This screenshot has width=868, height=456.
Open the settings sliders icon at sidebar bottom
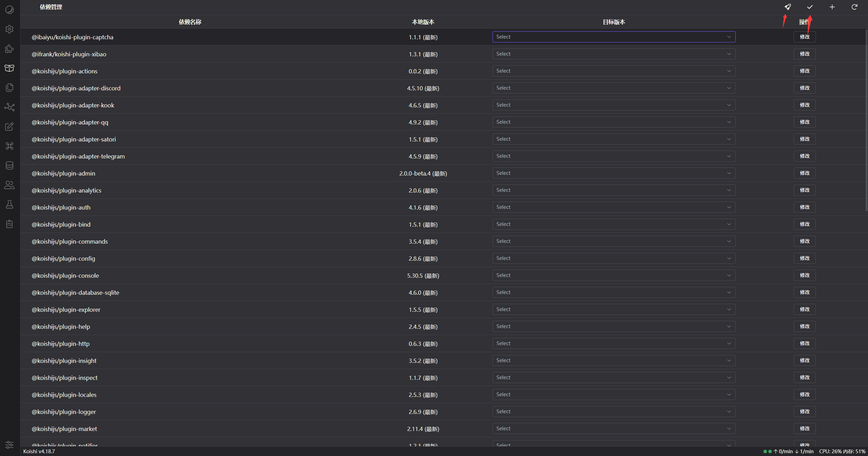(x=10, y=445)
